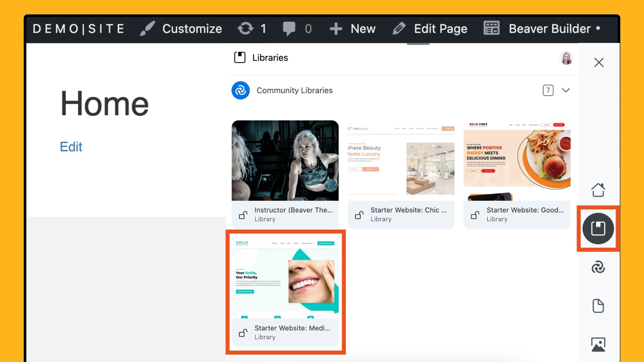
Task: Click the Community Libraries blue logo icon
Action: (x=240, y=90)
